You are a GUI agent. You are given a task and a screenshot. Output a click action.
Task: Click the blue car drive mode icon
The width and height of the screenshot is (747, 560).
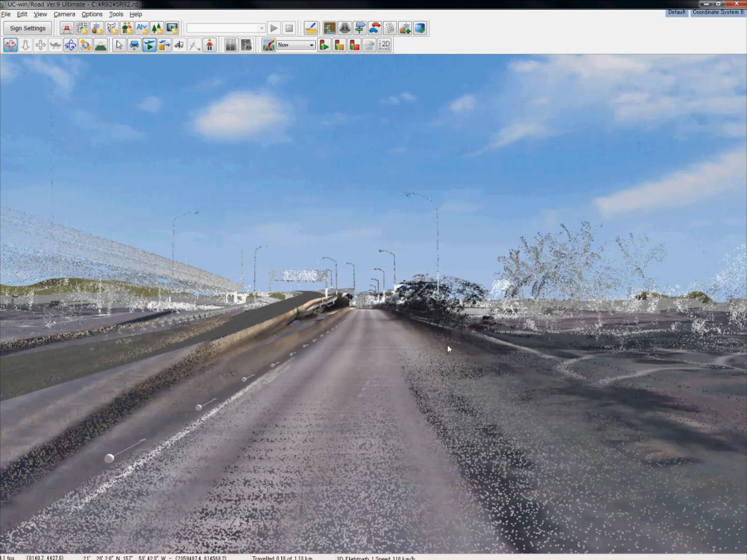[x=135, y=45]
